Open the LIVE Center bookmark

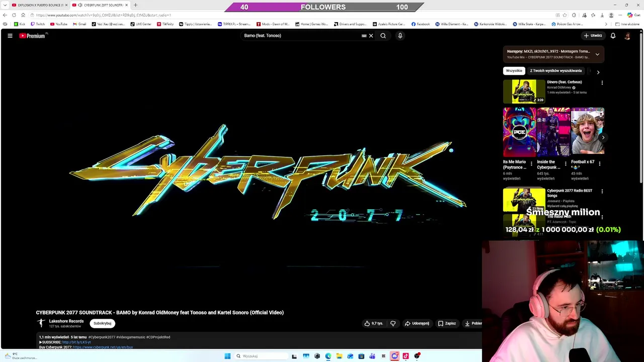[x=141, y=24]
